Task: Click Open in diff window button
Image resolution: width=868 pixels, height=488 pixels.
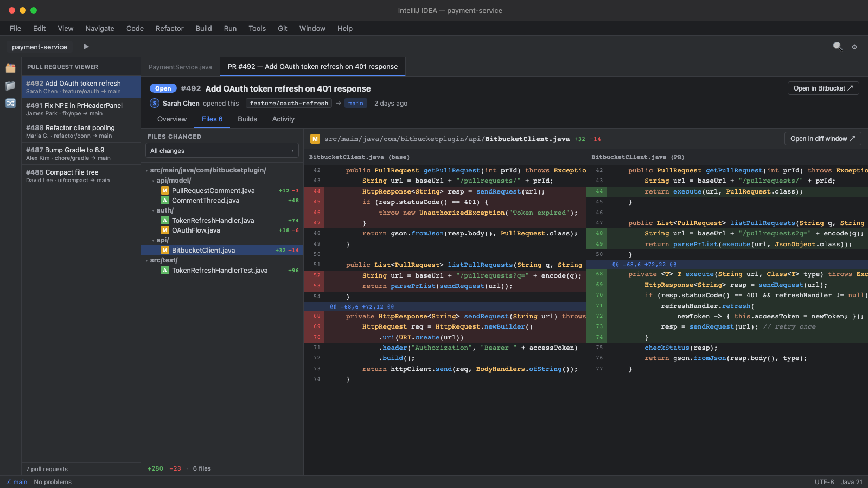Action: coord(822,139)
